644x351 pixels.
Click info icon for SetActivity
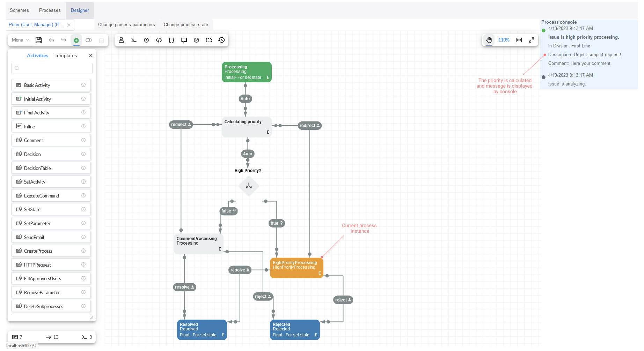[83, 182]
